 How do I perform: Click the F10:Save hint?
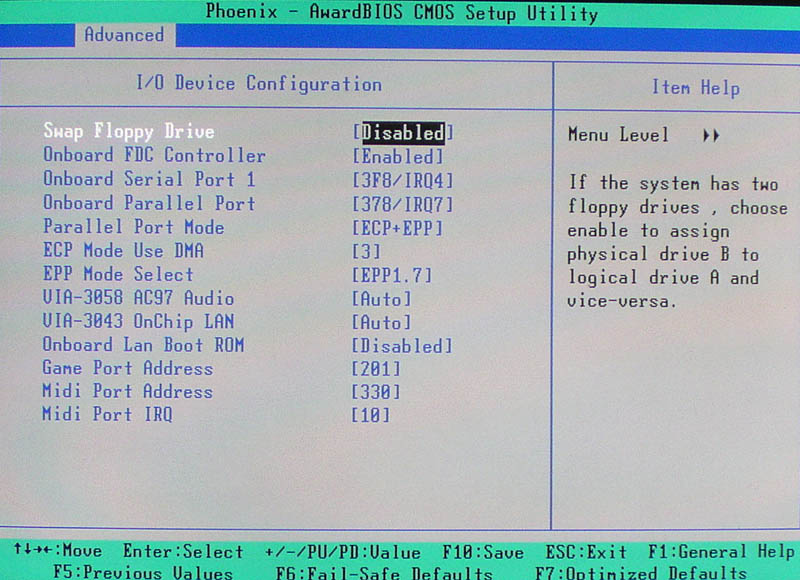click(483, 552)
